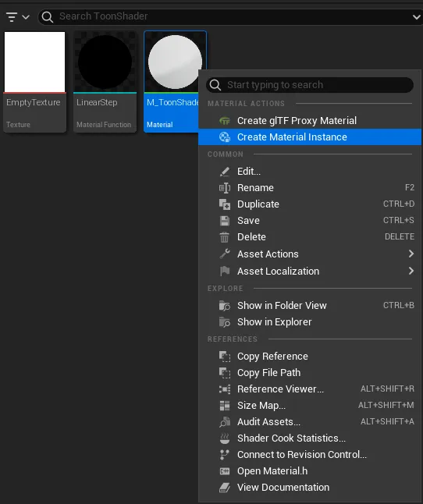
Task: Open Audit Assets...
Action: click(x=310, y=422)
